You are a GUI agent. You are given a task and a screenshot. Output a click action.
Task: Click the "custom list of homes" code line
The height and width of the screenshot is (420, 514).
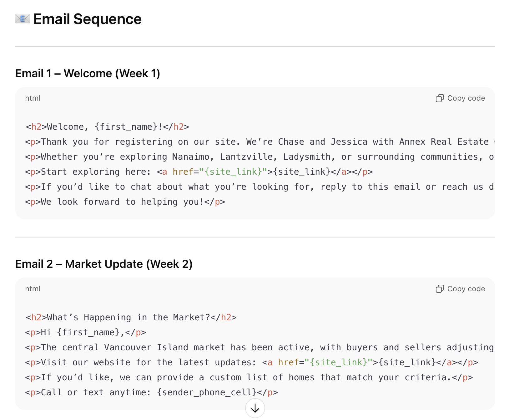[249, 377]
